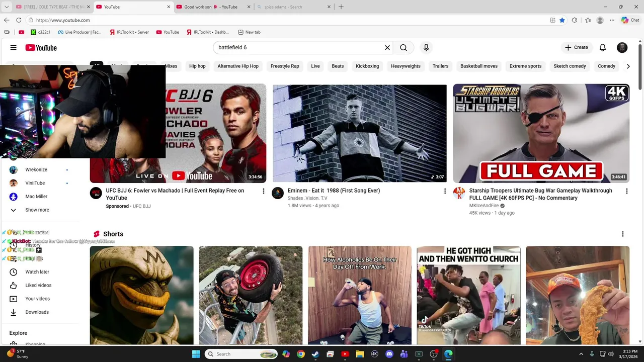Open options menu for UFC BJJ 6 video
This screenshot has width=644, height=362.
pos(263,191)
